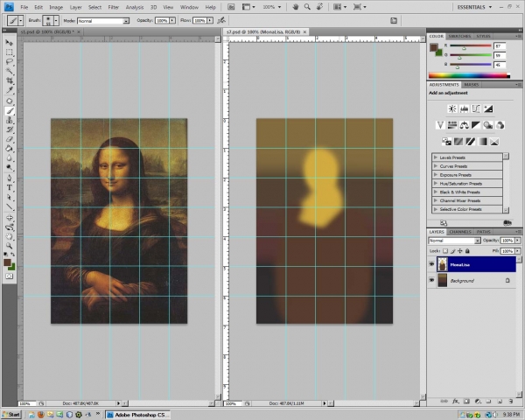Select the Pen tool
The width and height of the screenshot is (525, 420).
tap(9, 178)
